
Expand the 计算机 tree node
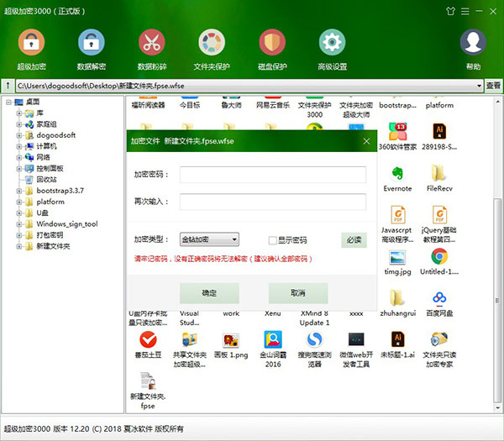[19, 146]
